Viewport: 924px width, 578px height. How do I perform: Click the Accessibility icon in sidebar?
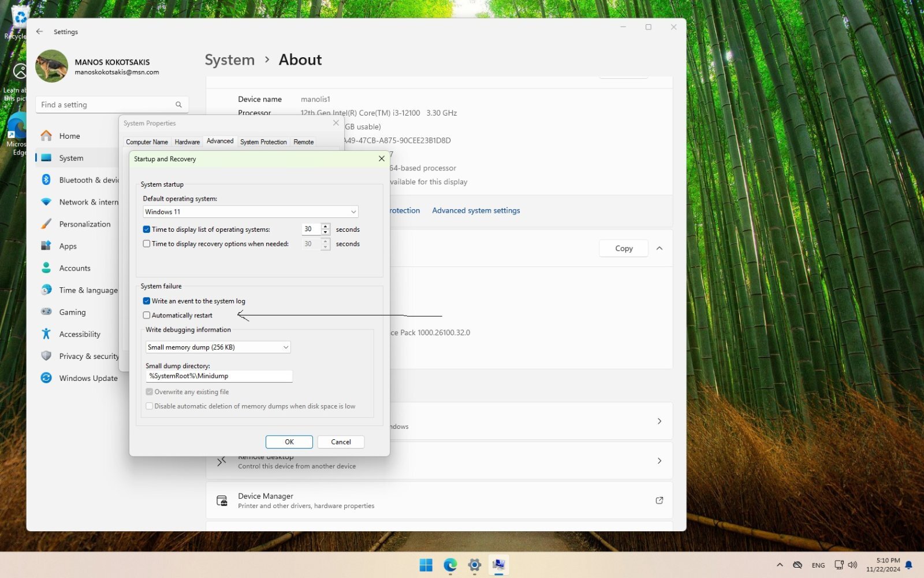pyautogui.click(x=46, y=334)
